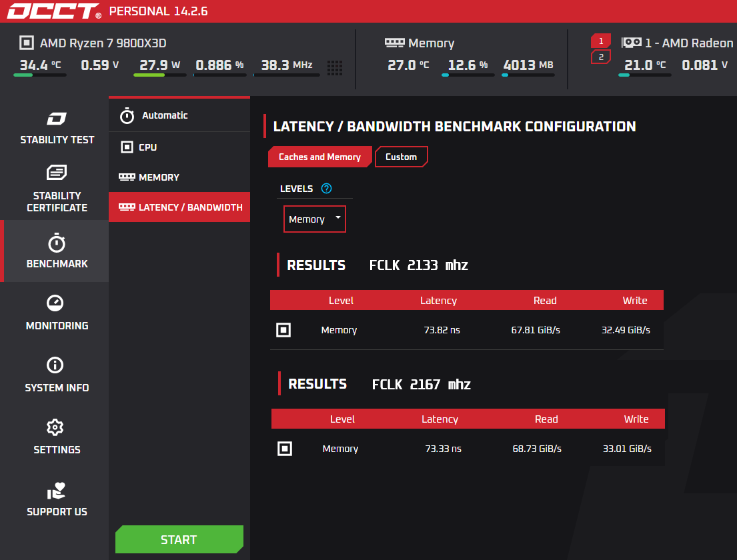The width and height of the screenshot is (737, 560).
Task: Click the CPU power bar 27.9 W
Action: [x=160, y=75]
